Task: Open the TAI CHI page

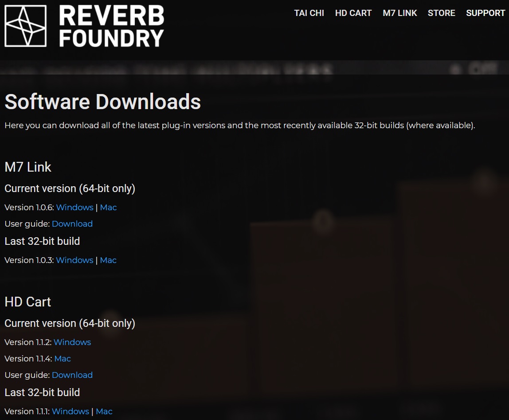Action: [x=309, y=13]
